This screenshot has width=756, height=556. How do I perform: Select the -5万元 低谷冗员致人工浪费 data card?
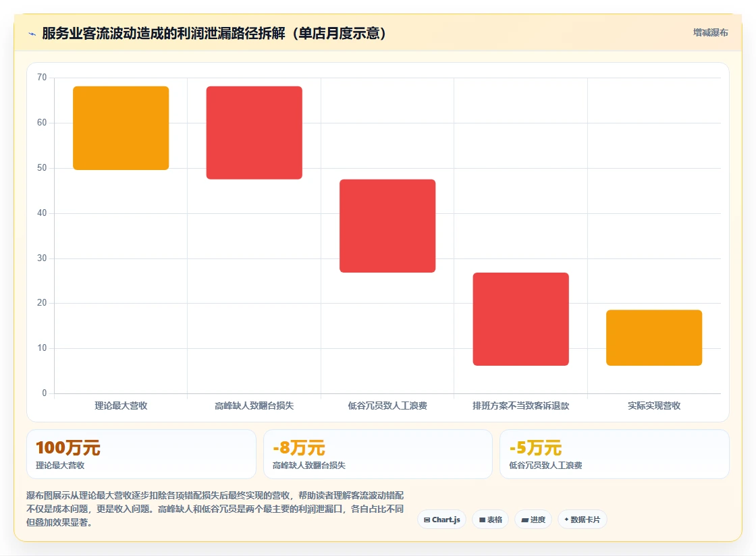pos(615,454)
